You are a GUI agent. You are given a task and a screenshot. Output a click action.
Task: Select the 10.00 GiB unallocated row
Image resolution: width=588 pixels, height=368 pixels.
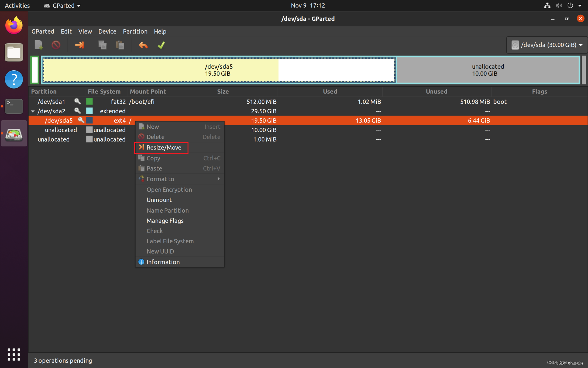(x=308, y=130)
